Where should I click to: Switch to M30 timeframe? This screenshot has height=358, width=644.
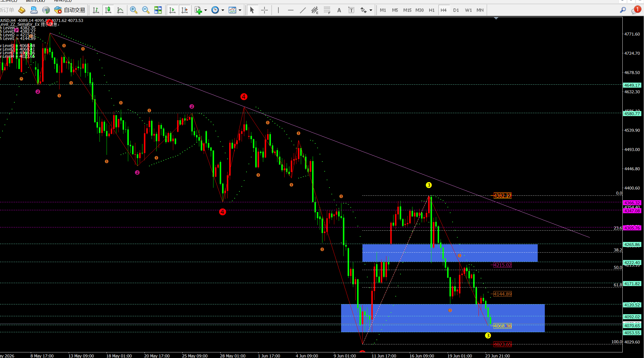tap(420, 10)
